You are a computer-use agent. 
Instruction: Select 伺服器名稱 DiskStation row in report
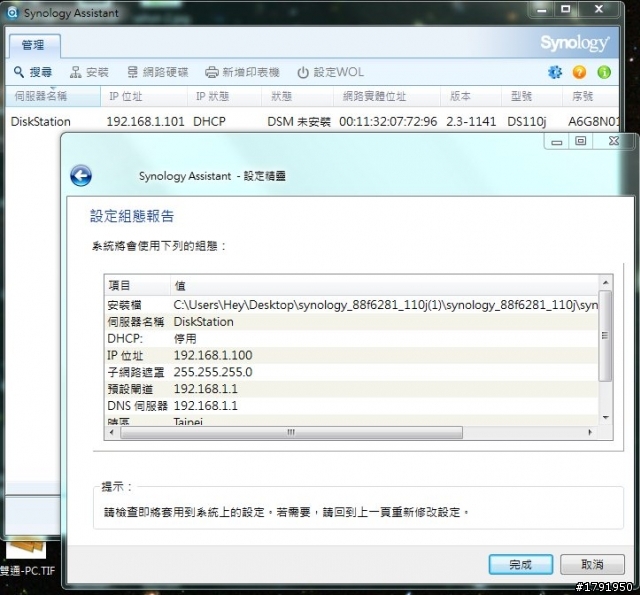tap(351, 322)
